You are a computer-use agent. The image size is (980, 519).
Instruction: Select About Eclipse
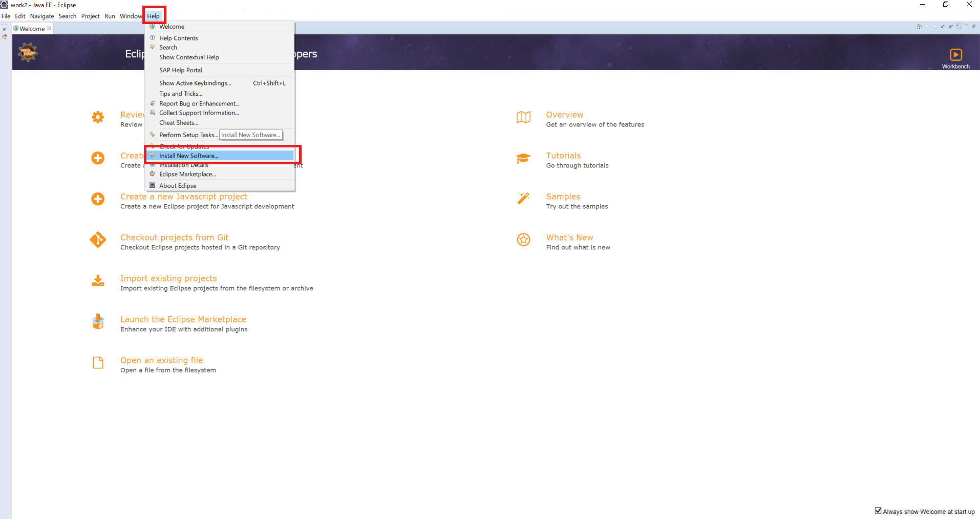pos(220,186)
